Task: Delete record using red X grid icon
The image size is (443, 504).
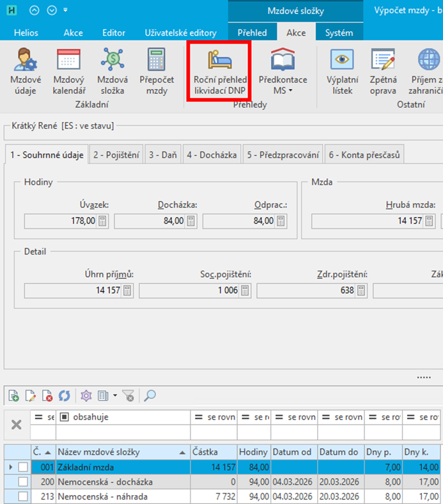Action: (47, 396)
